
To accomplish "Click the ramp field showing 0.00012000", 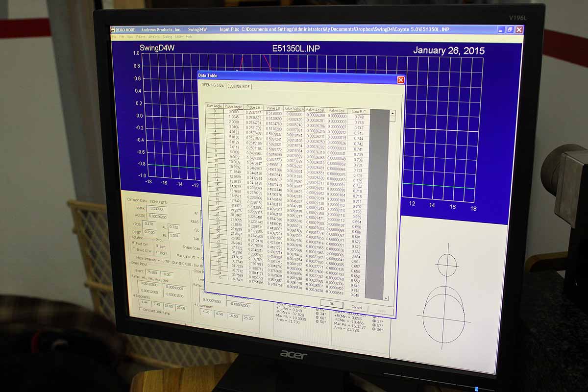I will (x=150, y=292).
